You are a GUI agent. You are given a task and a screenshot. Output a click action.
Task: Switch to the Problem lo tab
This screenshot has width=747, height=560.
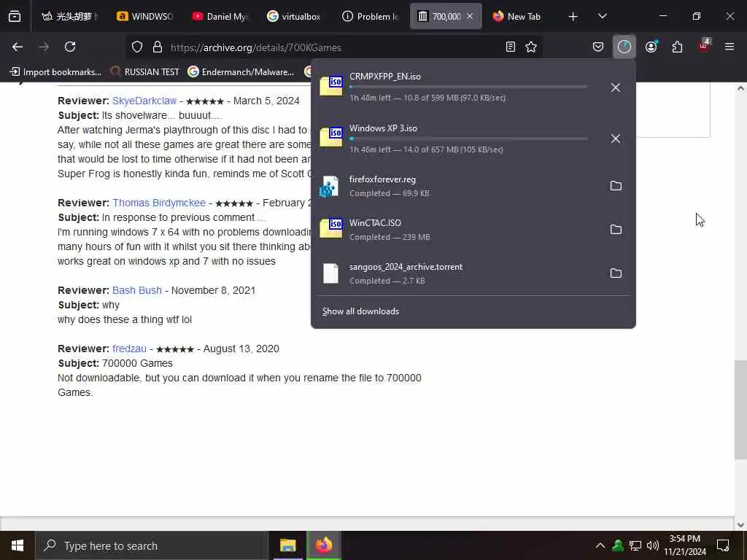coord(371,17)
